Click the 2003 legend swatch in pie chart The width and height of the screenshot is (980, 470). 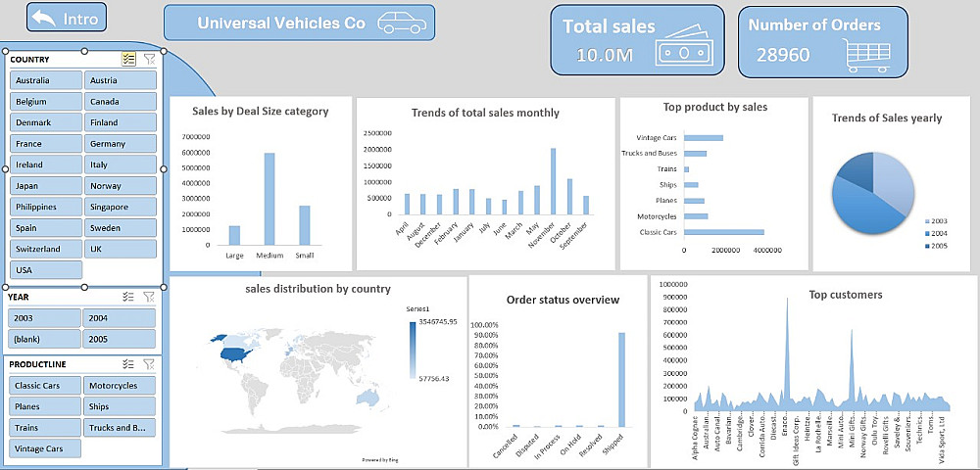(x=926, y=221)
